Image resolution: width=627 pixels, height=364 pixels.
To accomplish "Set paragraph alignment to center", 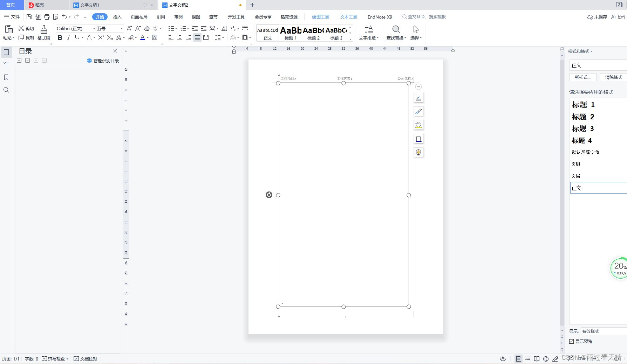I will [x=180, y=37].
